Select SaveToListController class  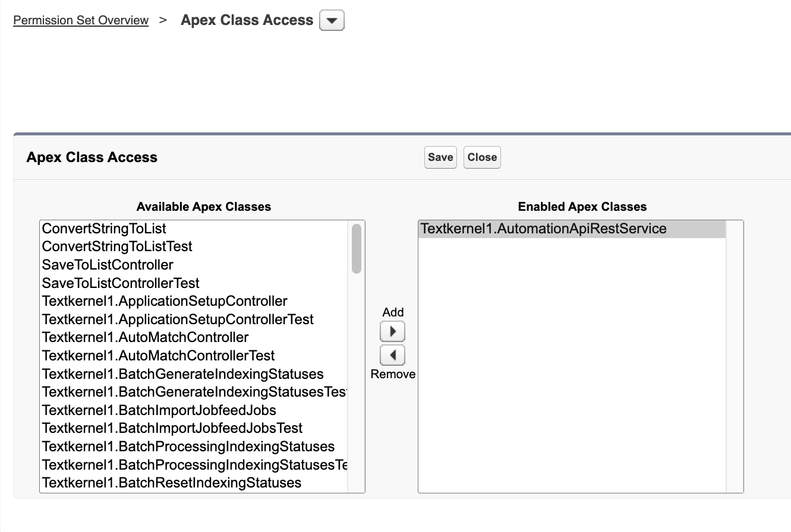pyautogui.click(x=194, y=265)
